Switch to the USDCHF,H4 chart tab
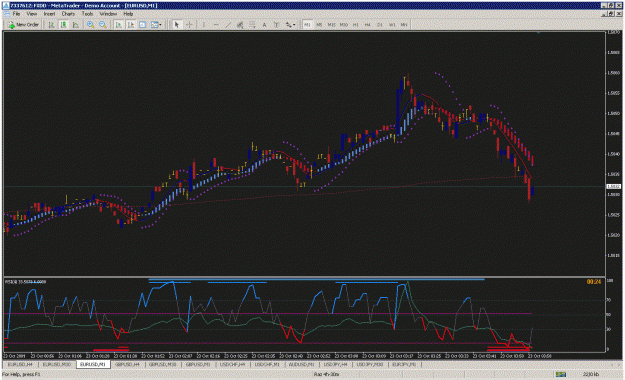Viewport: 625px width, 380px height. tap(232, 364)
